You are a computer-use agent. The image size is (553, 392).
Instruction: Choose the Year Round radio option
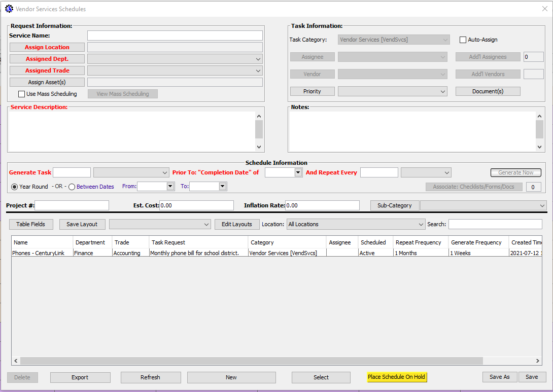click(x=14, y=187)
